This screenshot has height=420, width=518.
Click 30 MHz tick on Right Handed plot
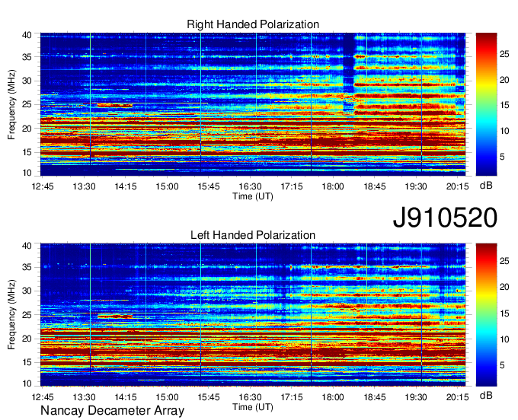click(27, 81)
